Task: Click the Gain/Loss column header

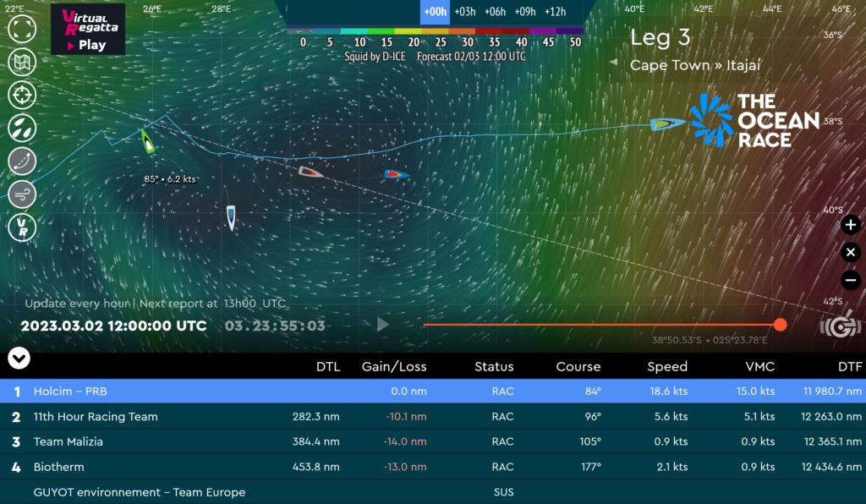Action: [394, 366]
